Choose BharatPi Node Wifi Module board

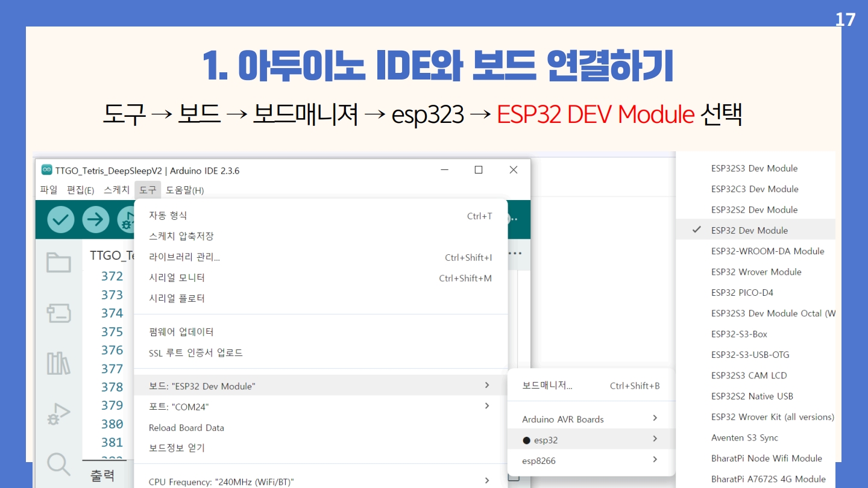point(756,458)
